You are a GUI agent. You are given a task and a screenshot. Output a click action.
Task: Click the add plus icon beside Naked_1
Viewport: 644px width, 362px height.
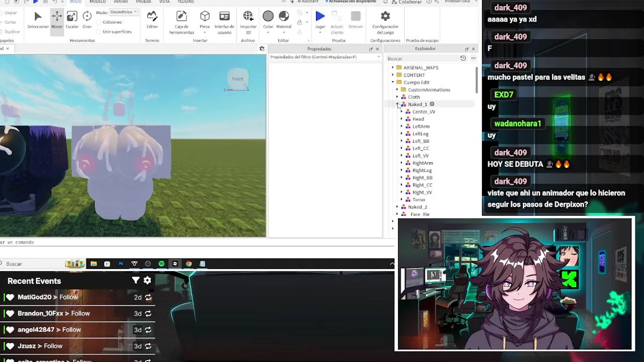[432, 104]
